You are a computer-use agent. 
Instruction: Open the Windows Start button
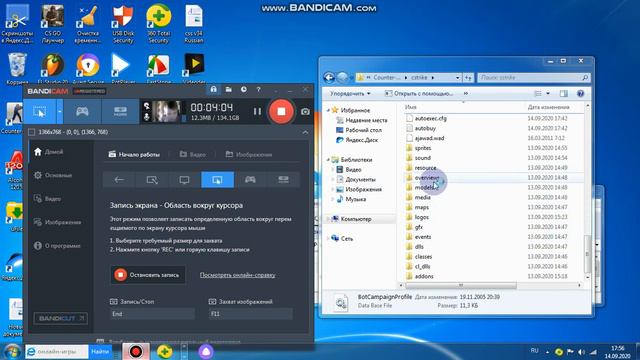click(12, 351)
